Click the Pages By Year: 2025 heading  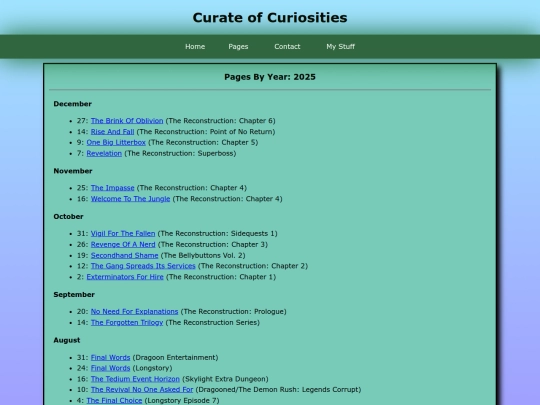tap(270, 77)
